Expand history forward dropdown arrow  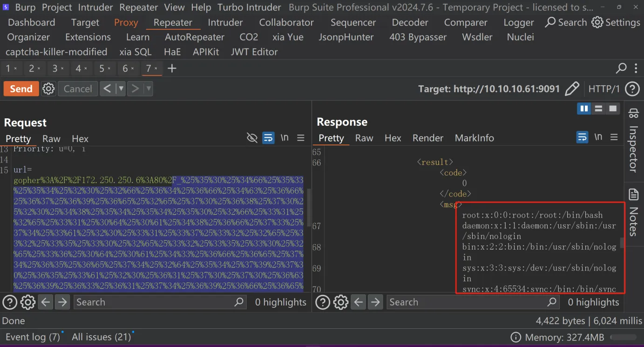tap(149, 88)
